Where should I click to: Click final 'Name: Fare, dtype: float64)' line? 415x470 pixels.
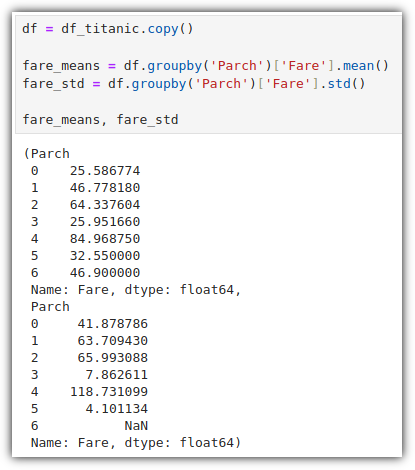click(136, 443)
